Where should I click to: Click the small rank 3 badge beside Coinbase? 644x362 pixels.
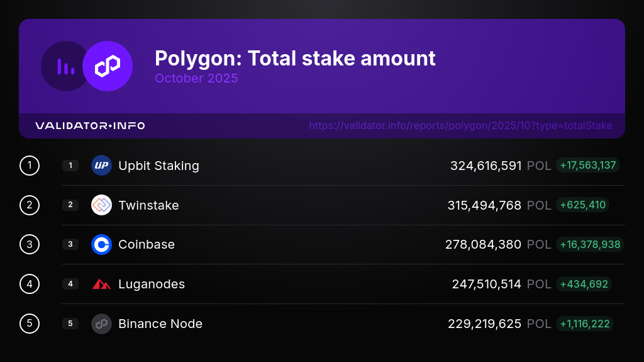[70, 244]
